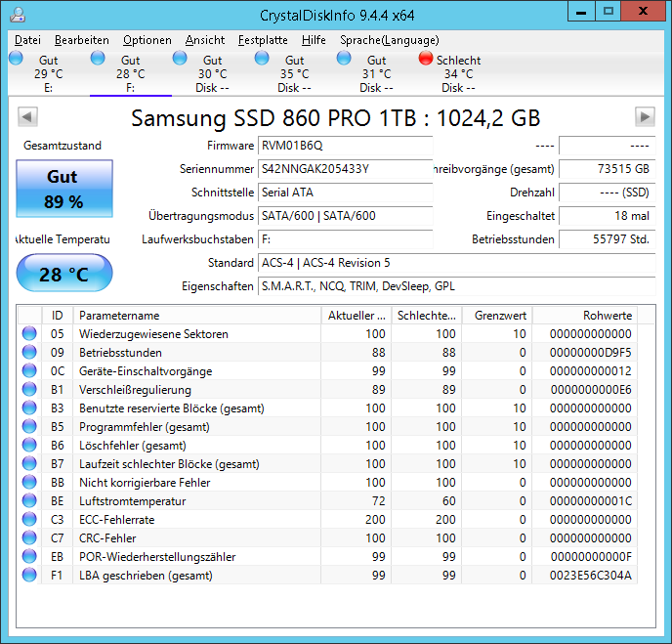
Task: Click the Rohwerte column header
Action: tap(584, 316)
